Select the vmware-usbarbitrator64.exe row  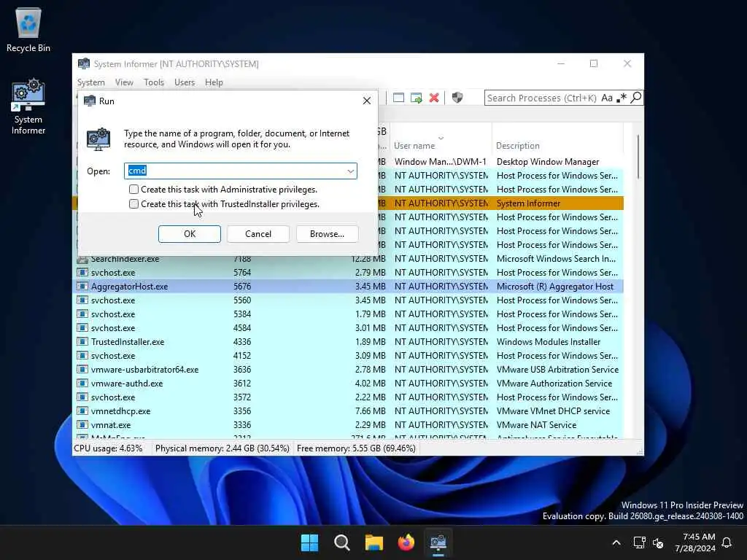348,370
